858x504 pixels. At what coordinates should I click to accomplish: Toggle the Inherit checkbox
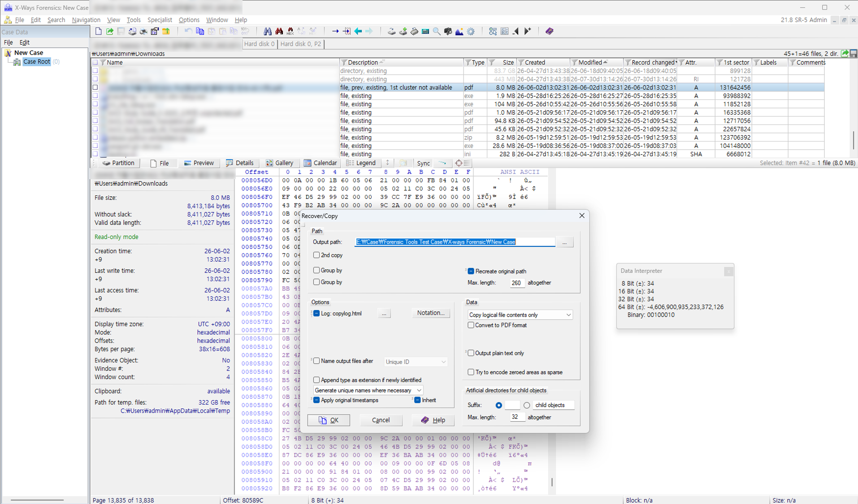417,400
